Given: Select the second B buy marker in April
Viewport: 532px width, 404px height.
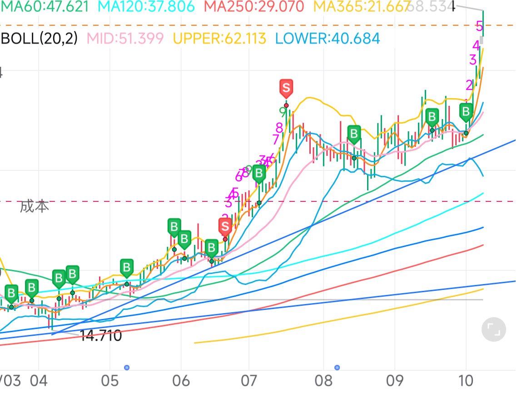Looking at the screenshot, I should pyautogui.click(x=72, y=274).
